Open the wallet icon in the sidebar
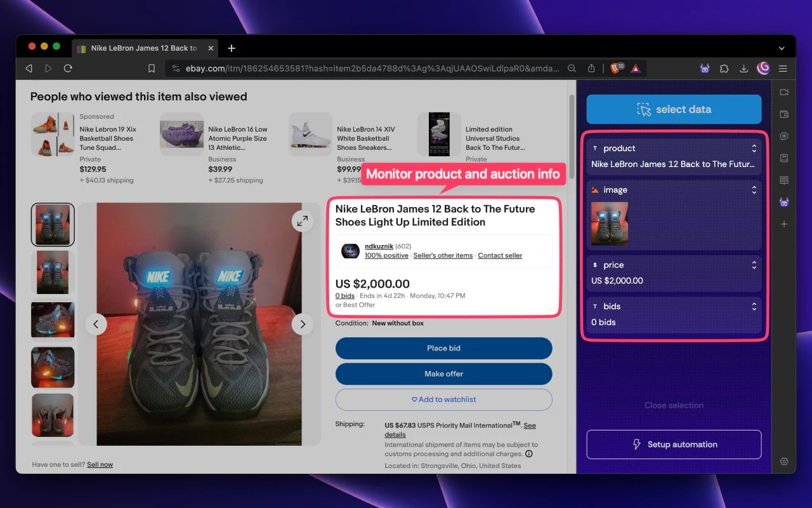The image size is (812, 508). (x=784, y=115)
